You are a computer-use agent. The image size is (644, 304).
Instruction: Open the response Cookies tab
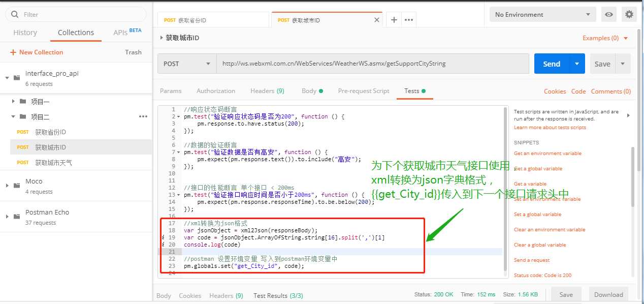190,295
